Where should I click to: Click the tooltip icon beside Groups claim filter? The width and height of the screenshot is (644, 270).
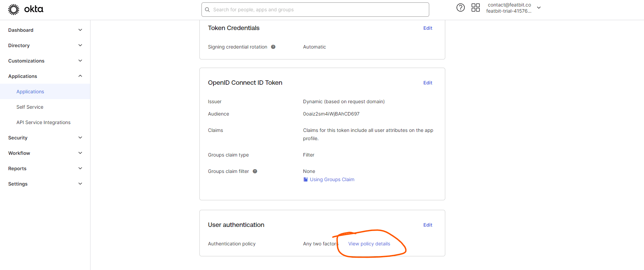(x=255, y=171)
